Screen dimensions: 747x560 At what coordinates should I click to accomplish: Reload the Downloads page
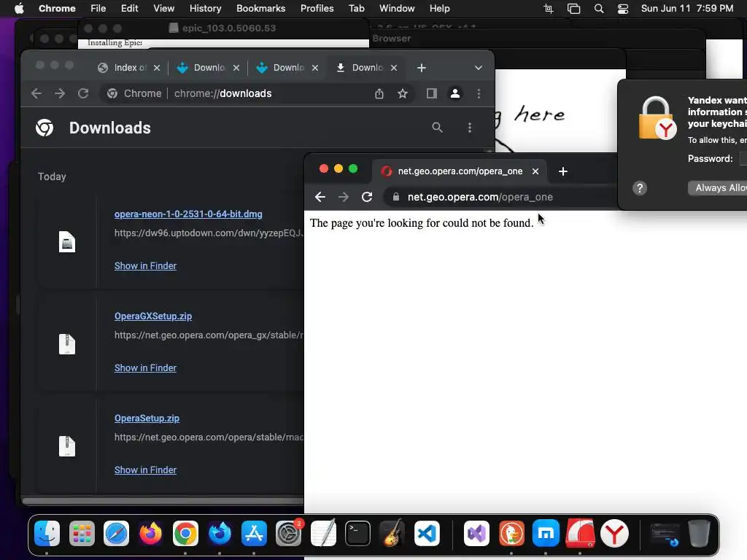(83, 93)
